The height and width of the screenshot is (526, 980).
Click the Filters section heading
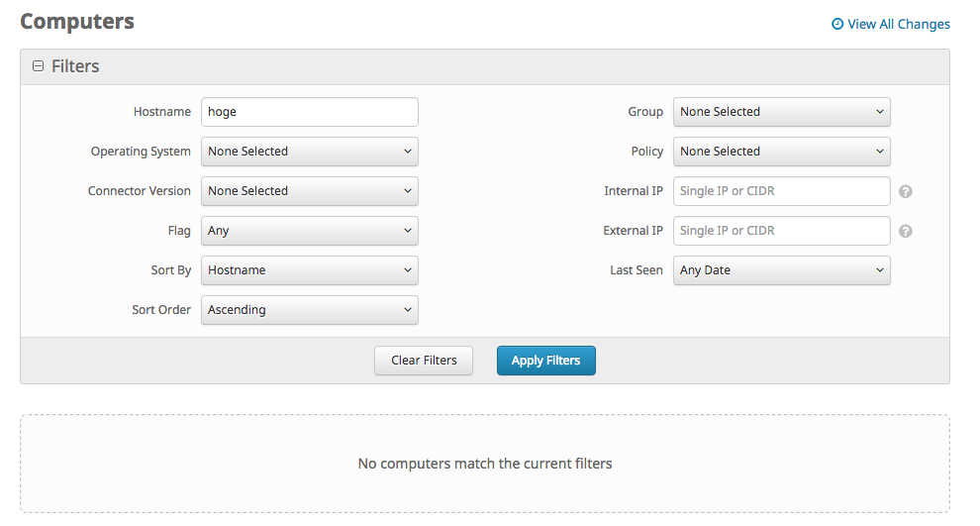(75, 66)
